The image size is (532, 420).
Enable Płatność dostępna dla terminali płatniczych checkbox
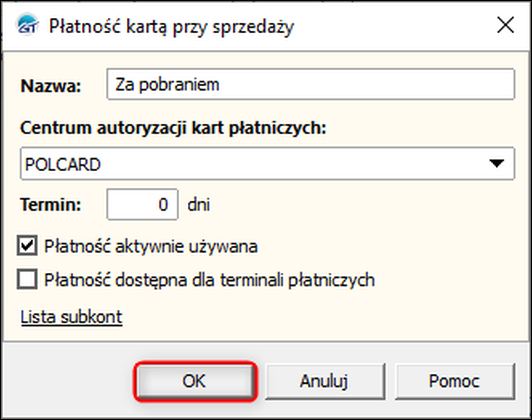[x=27, y=280]
